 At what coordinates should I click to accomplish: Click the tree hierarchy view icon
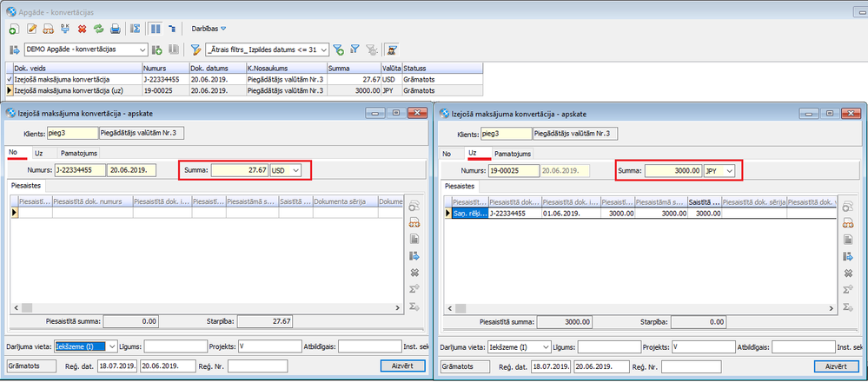coord(172,28)
